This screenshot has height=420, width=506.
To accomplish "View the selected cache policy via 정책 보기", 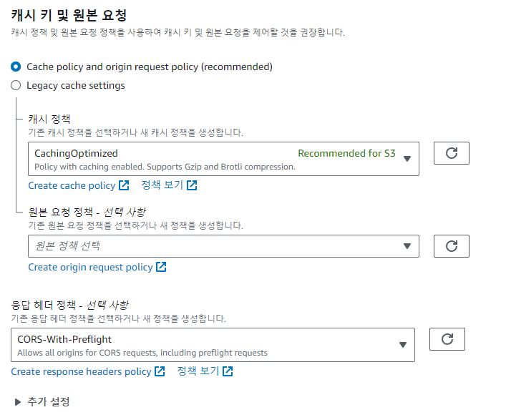I will tap(162, 186).
